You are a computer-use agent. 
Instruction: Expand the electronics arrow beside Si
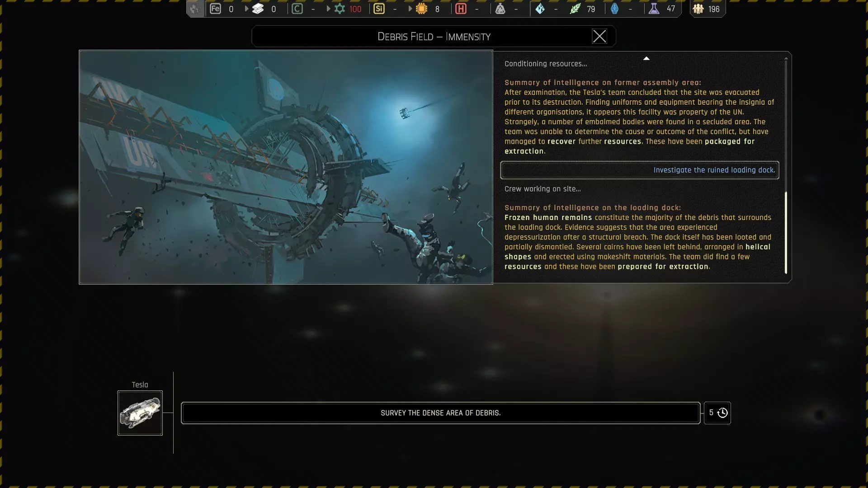pyautogui.click(x=410, y=9)
